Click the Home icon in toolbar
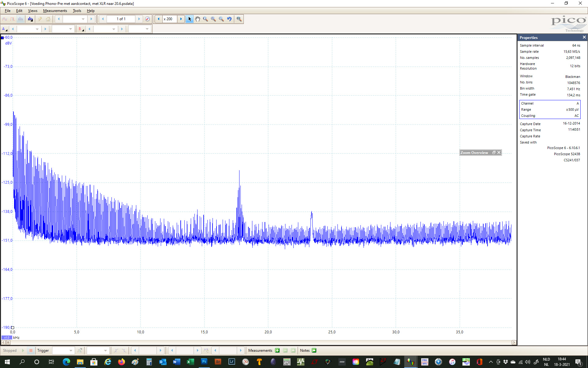Screen dimensions: 588x368 point(48,19)
